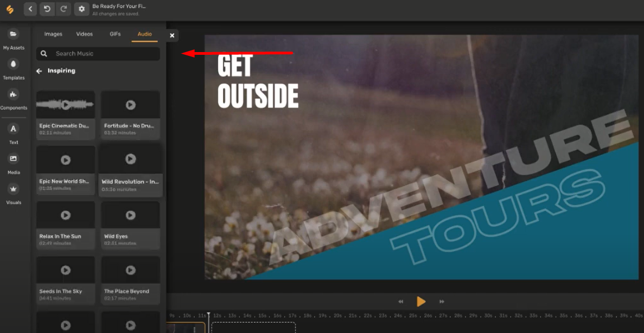
Task: Click the "Relax In The Sun" title
Action: tap(60, 236)
